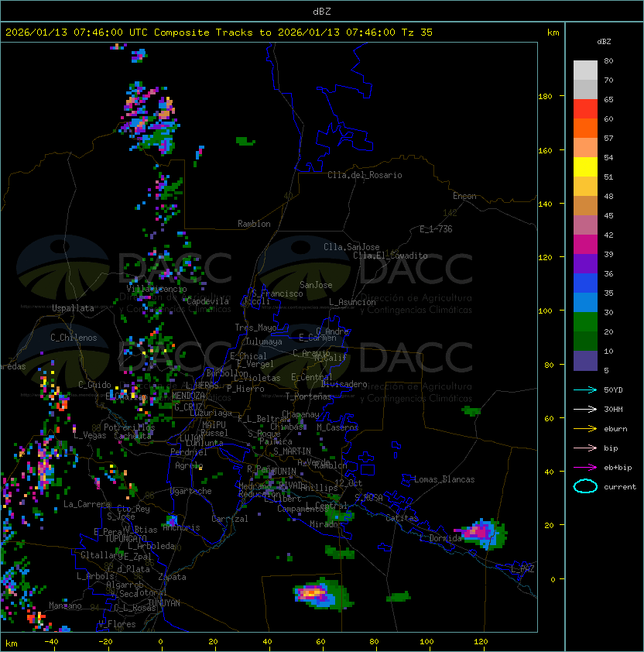Select the L_Dormida label
Screen dimensions: 644x652
(440, 538)
